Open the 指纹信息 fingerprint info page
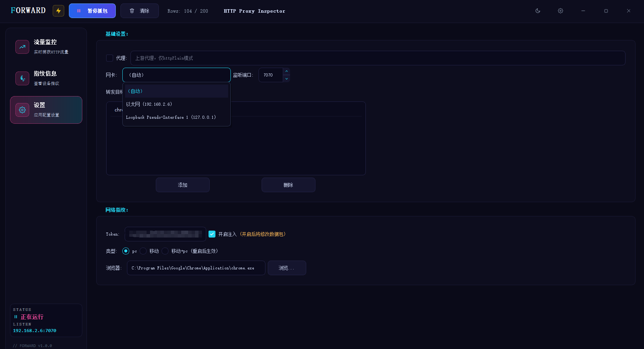The image size is (644, 349). 46,78
